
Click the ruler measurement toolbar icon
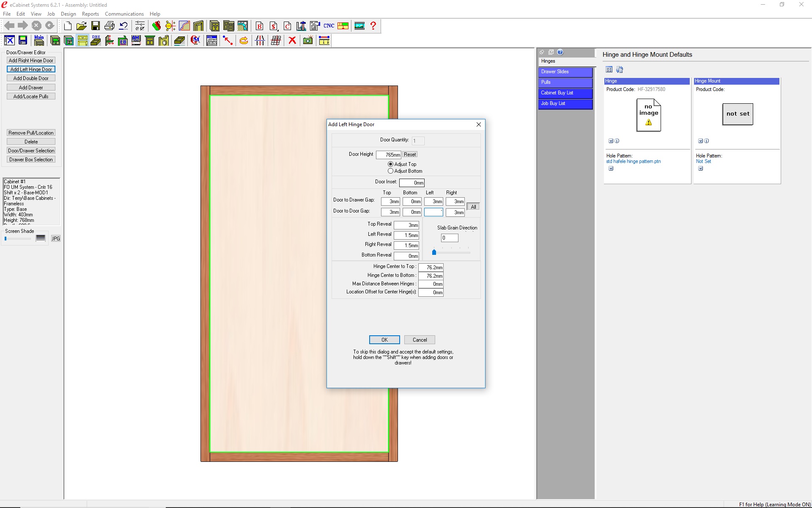(x=324, y=41)
